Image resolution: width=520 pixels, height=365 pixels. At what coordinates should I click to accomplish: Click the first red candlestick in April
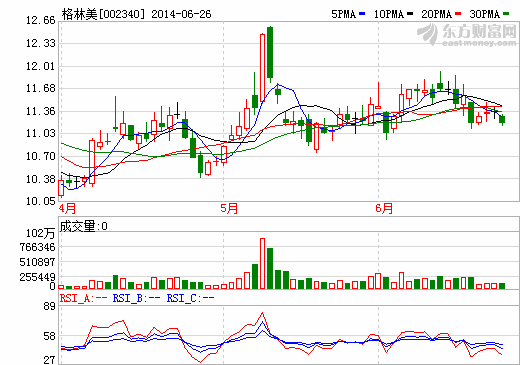(61, 188)
